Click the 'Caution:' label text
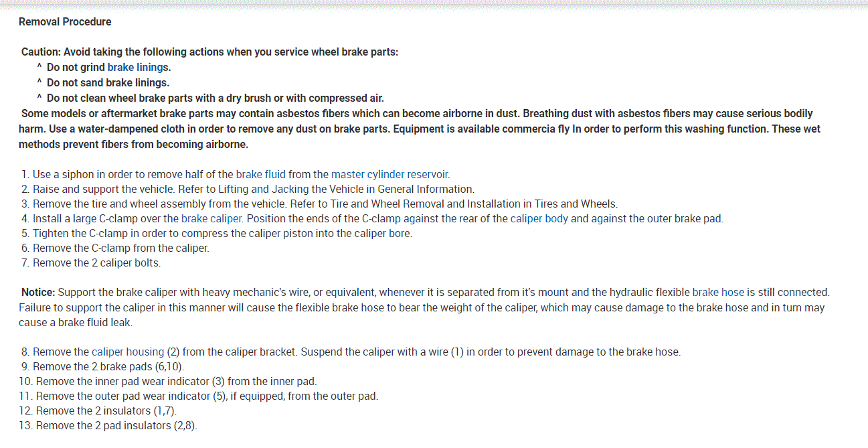This screenshot has height=448, width=868. point(41,52)
